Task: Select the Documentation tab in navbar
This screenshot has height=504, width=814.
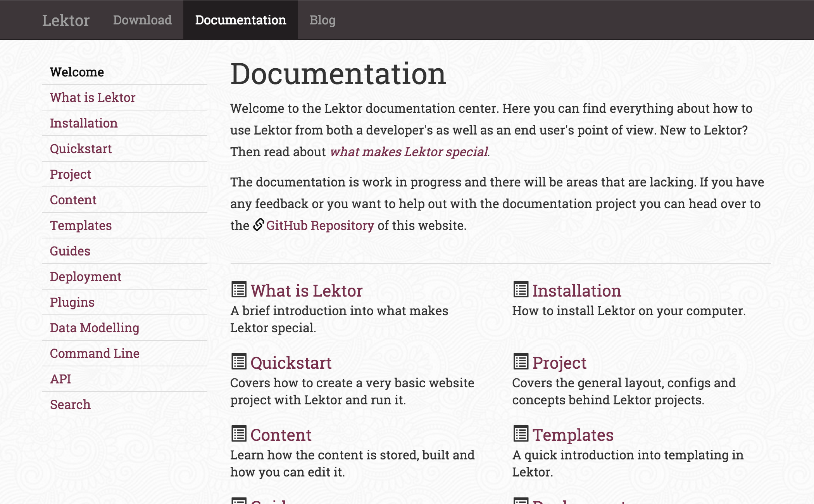Action: coord(241,20)
